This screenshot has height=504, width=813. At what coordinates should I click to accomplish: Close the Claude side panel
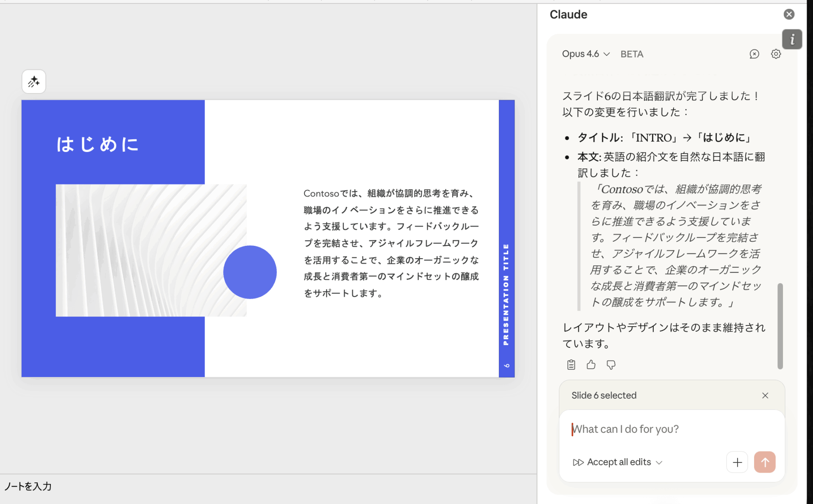point(789,14)
